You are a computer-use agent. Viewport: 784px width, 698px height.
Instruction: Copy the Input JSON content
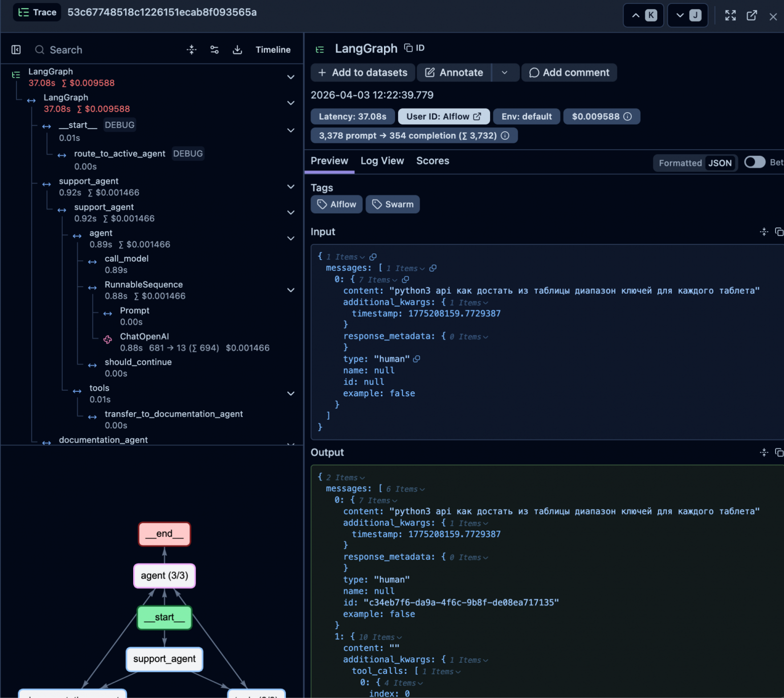click(x=778, y=232)
